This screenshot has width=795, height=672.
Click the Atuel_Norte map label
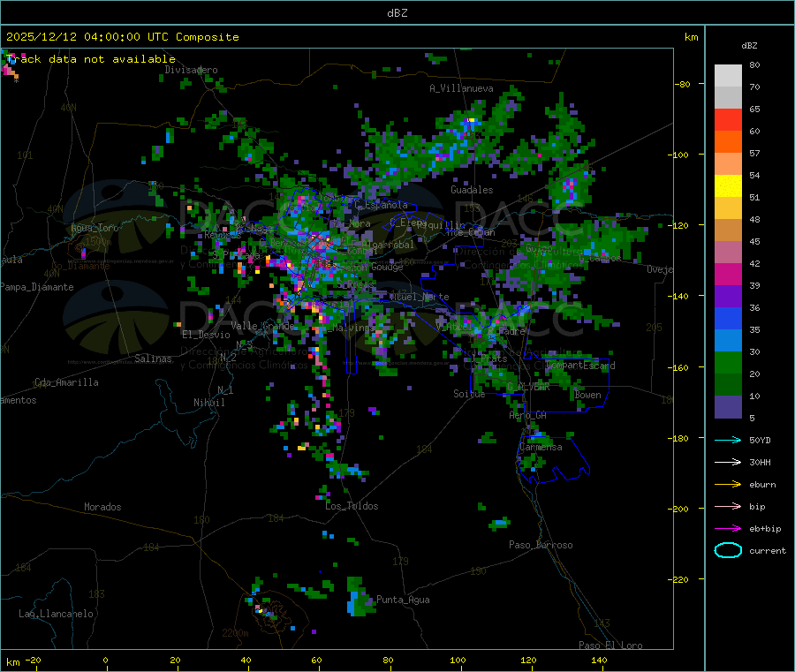419,297
